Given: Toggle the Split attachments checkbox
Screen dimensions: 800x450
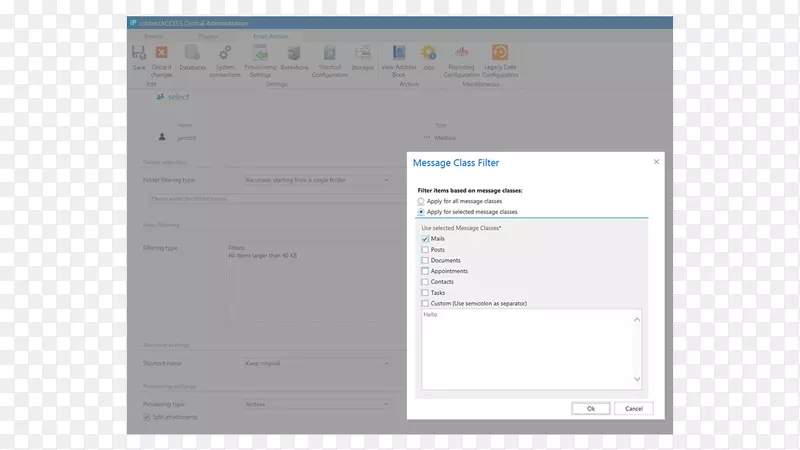Looking at the screenshot, I should coord(146,417).
